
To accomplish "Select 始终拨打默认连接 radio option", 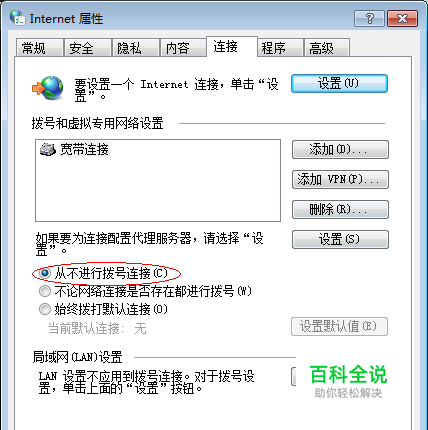I will pos(45,309).
